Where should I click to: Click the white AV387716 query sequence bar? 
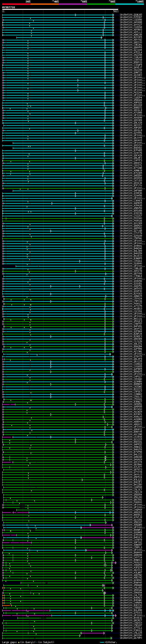coord(60,9)
